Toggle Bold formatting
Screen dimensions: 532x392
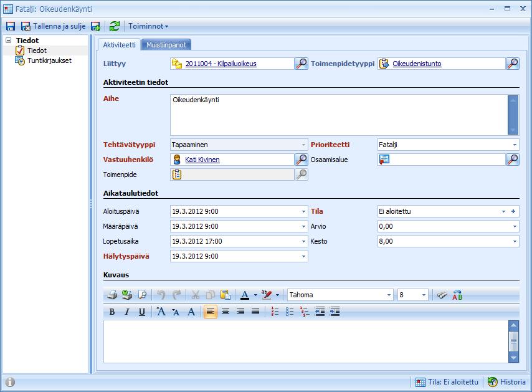pos(112,312)
